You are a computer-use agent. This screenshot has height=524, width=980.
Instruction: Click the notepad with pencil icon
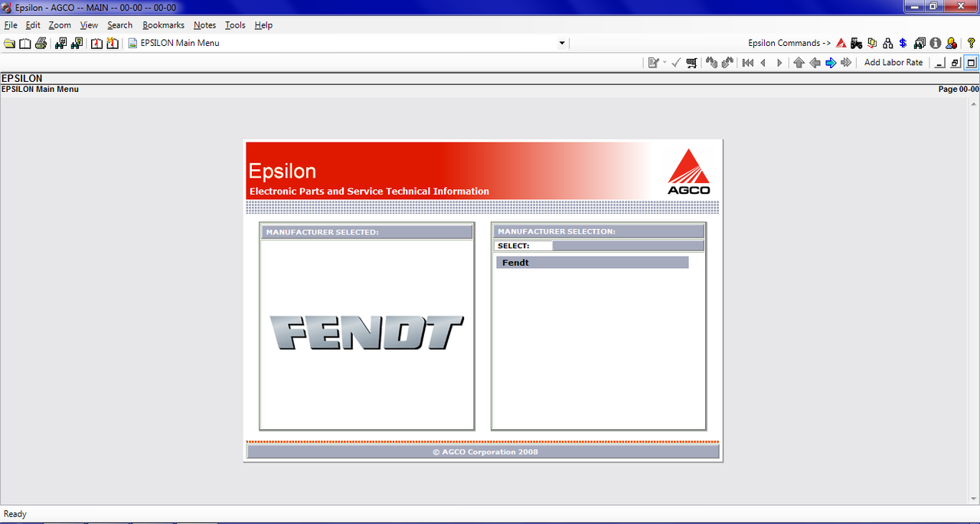(653, 63)
